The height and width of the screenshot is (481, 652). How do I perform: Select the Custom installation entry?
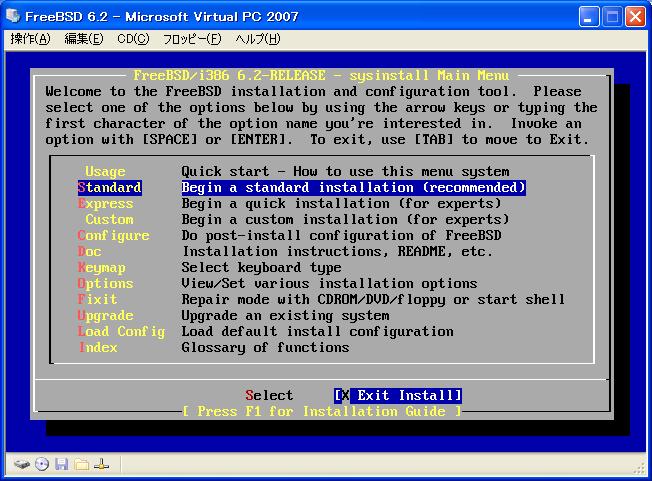click(x=109, y=219)
